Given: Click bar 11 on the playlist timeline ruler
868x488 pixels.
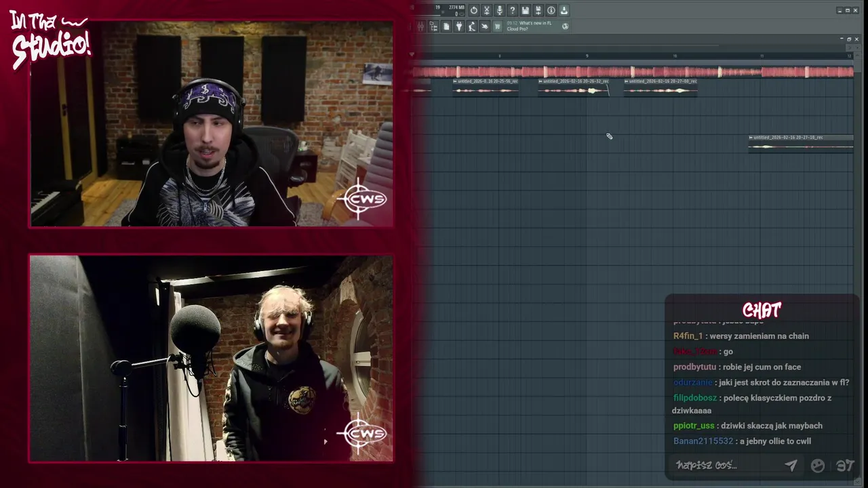Looking at the screenshot, I should (762, 56).
